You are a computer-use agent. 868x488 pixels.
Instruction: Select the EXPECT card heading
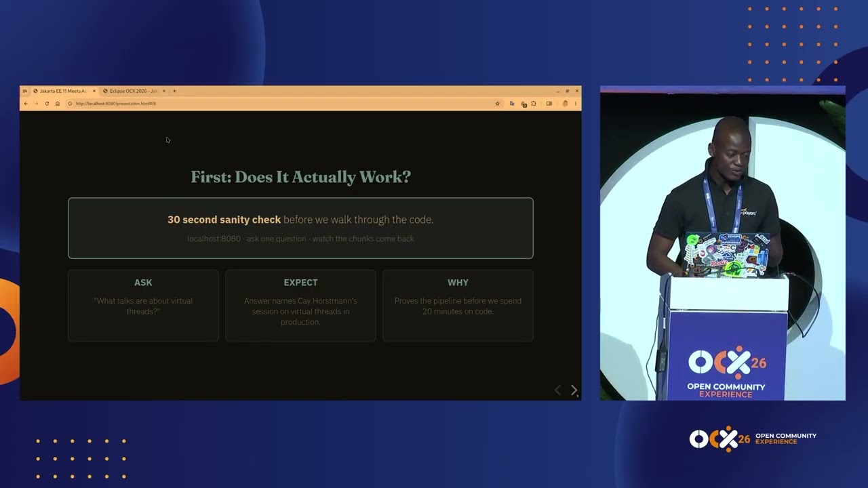(x=300, y=283)
